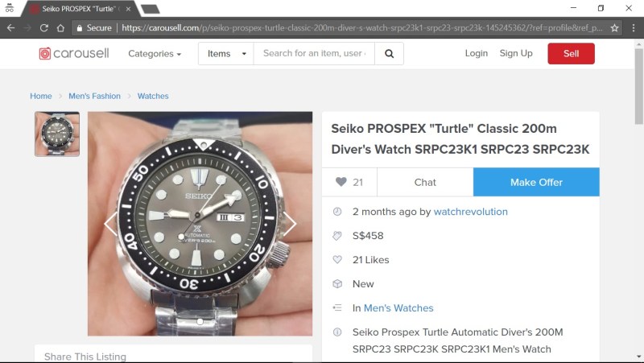Screen dimensions: 644x363
Task: Reload the page in browser
Action: [44, 28]
